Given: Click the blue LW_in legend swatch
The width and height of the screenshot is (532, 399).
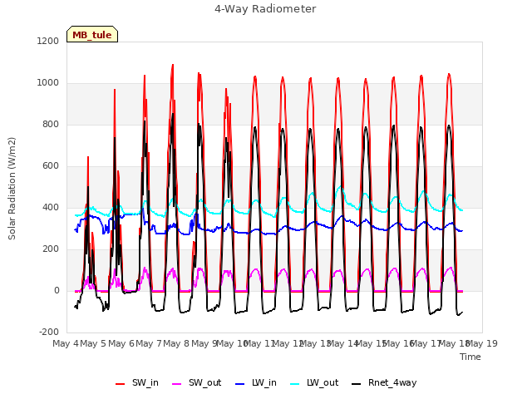Looking at the screenshot, I should pos(240,384).
